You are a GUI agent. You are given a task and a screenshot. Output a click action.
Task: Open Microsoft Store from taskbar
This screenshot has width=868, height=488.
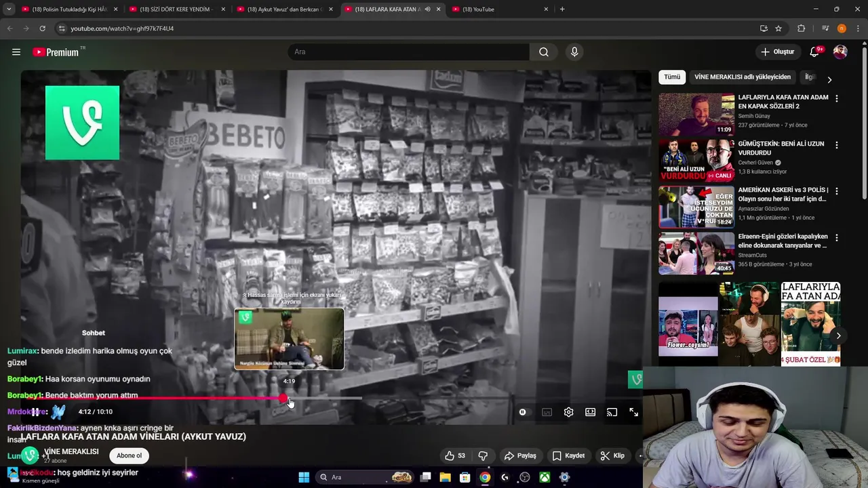pos(465,477)
